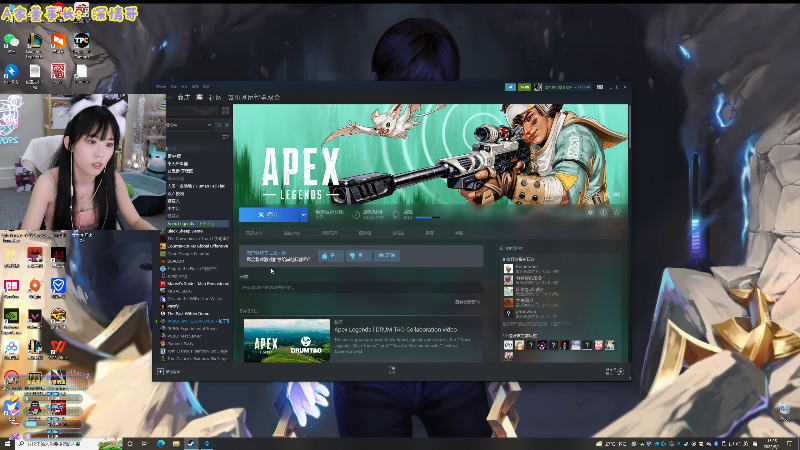Open the Recycle Bin on the desktop

[x=785, y=411]
